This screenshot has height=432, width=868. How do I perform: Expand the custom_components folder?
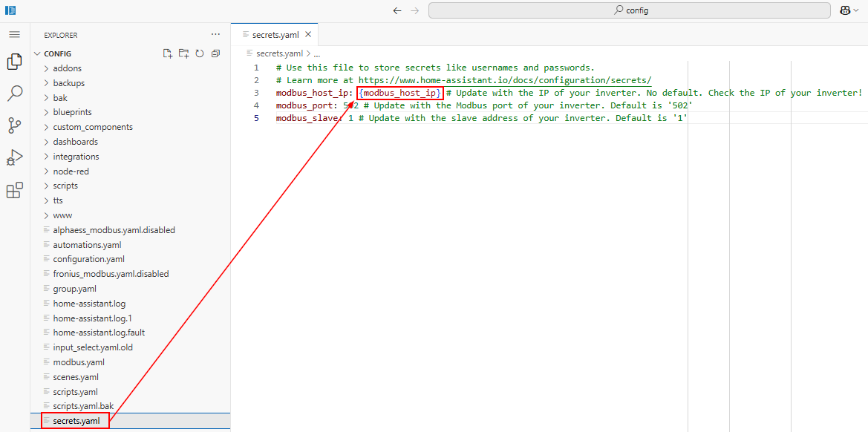pos(92,127)
